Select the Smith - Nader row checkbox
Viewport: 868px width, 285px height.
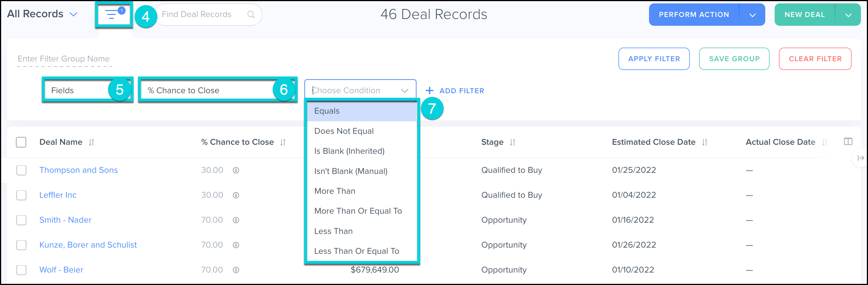point(21,220)
